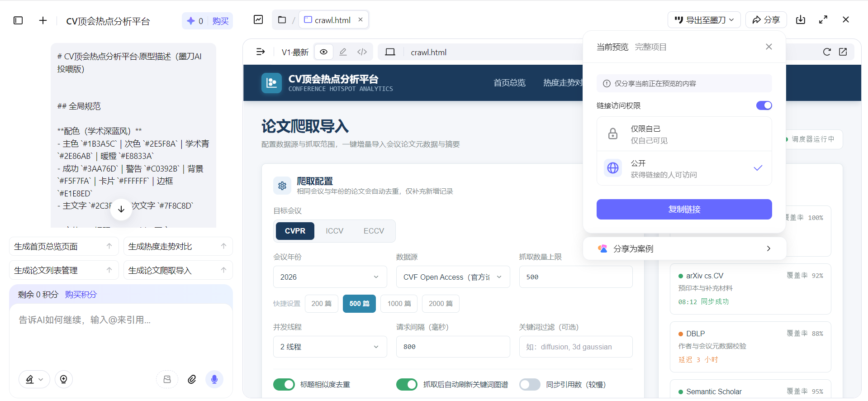The width and height of the screenshot is (868, 401).
Task: Close the share popup
Action: [x=769, y=47]
